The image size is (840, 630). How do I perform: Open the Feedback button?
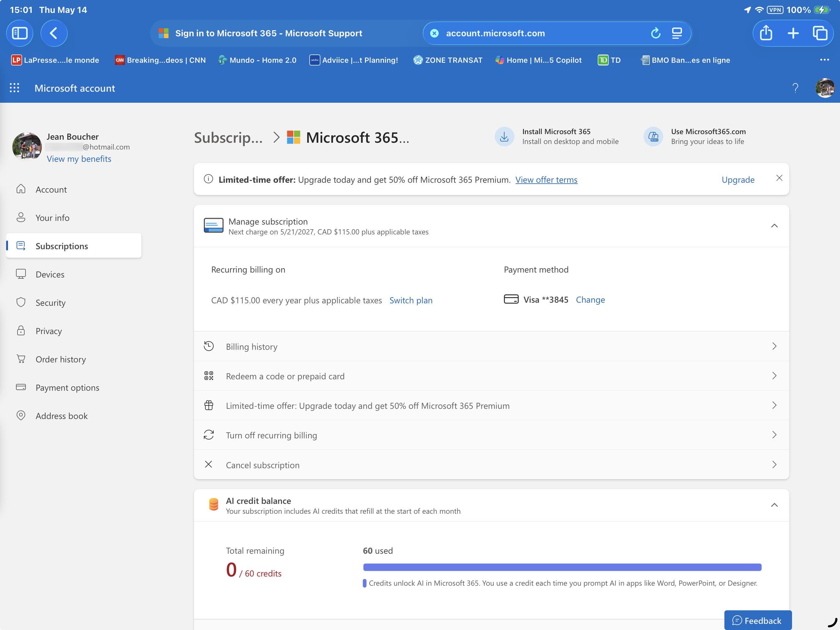[758, 620]
